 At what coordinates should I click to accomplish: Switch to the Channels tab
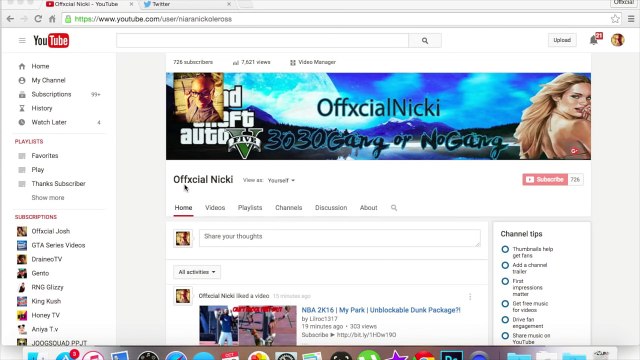pyautogui.click(x=289, y=208)
